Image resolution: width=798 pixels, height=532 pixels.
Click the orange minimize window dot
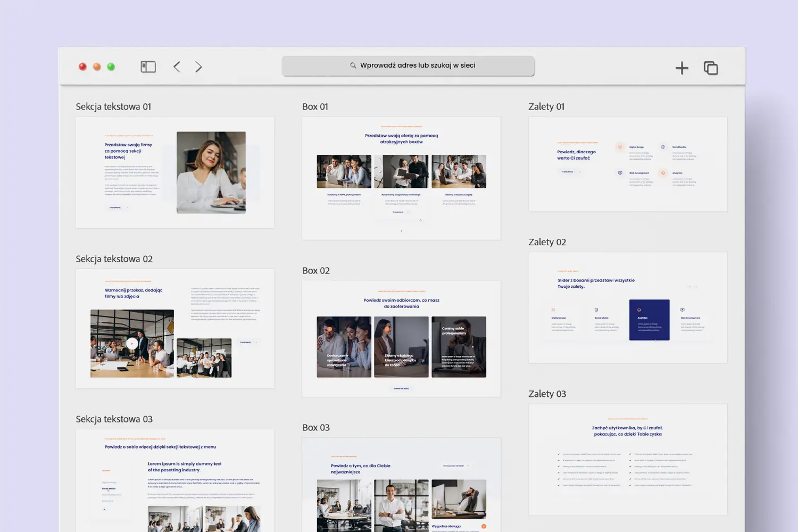(97, 66)
